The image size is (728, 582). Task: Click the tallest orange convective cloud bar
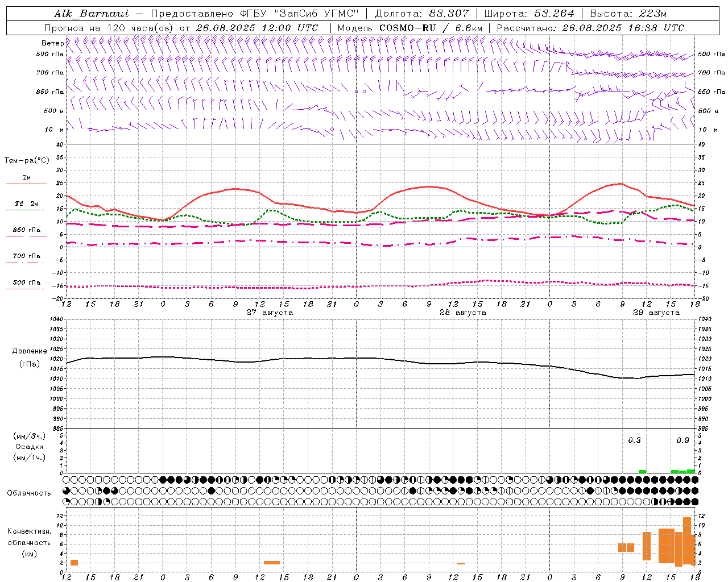pyautogui.click(x=687, y=541)
